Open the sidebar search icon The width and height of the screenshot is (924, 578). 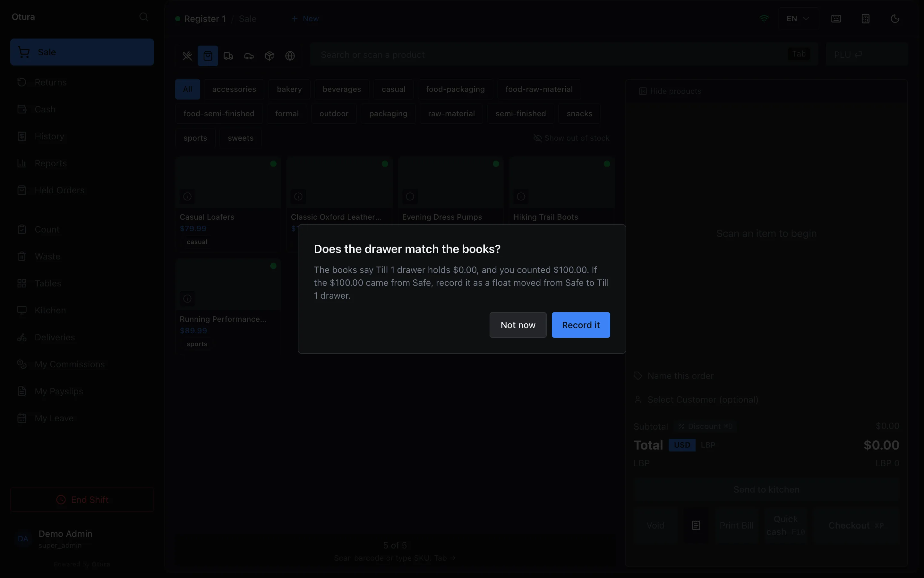(x=143, y=17)
